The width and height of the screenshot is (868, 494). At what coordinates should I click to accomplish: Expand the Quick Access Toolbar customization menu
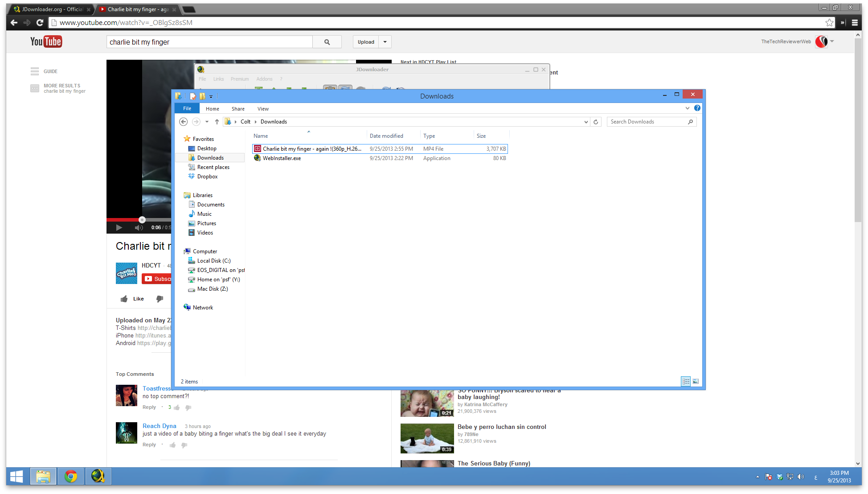pyautogui.click(x=212, y=96)
